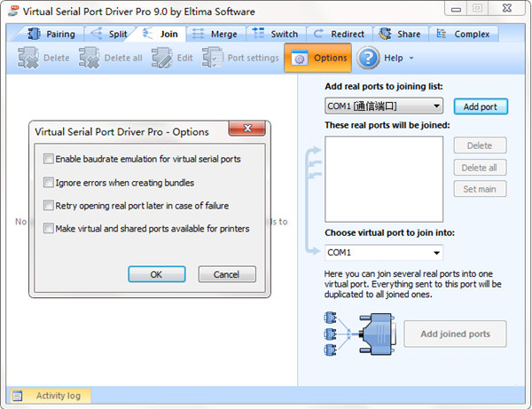Minimize the Virtual Serial Port Driver window
The image size is (532, 409).
[x=456, y=9]
